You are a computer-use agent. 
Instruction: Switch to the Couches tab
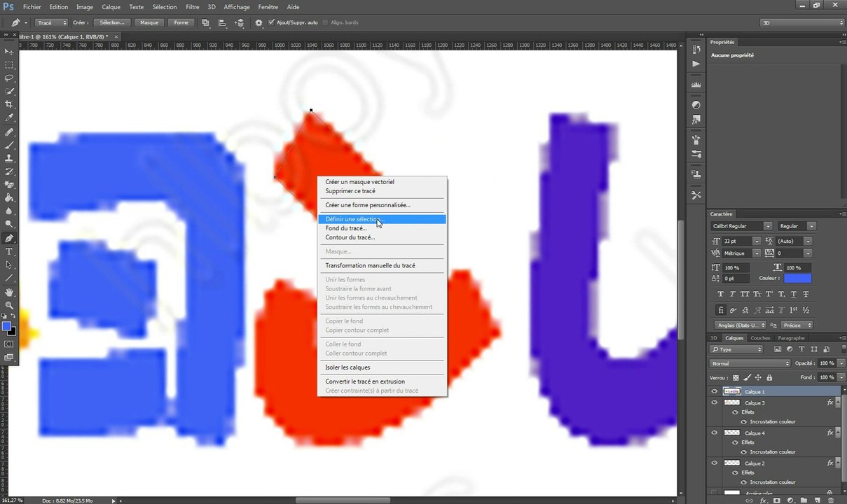point(760,338)
